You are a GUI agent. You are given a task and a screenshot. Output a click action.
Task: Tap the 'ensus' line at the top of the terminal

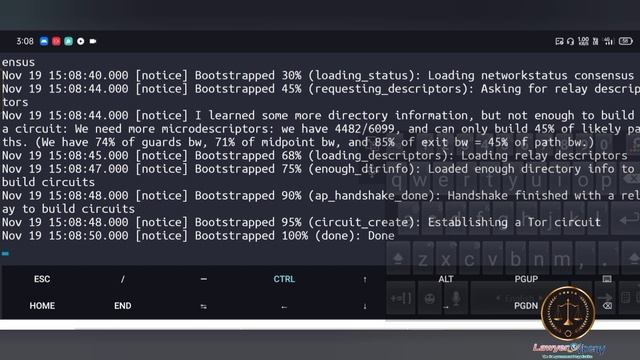(18, 62)
